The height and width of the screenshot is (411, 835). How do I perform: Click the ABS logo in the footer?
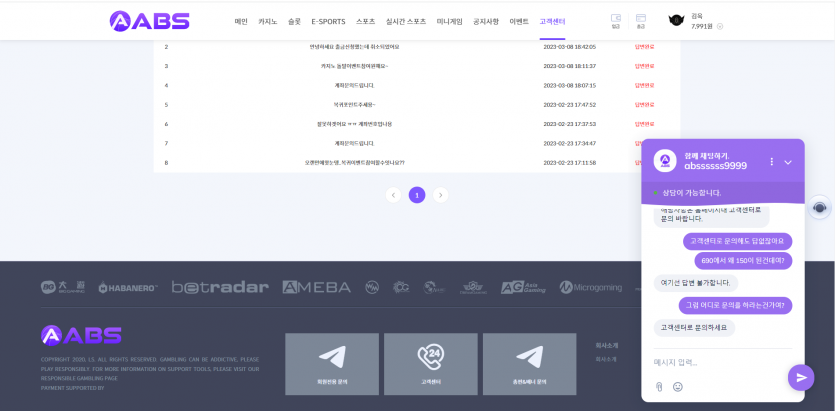coord(81,335)
